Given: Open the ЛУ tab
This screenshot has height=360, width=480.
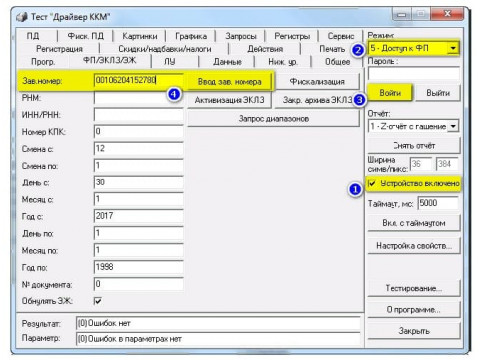Looking at the screenshot, I should (169, 62).
